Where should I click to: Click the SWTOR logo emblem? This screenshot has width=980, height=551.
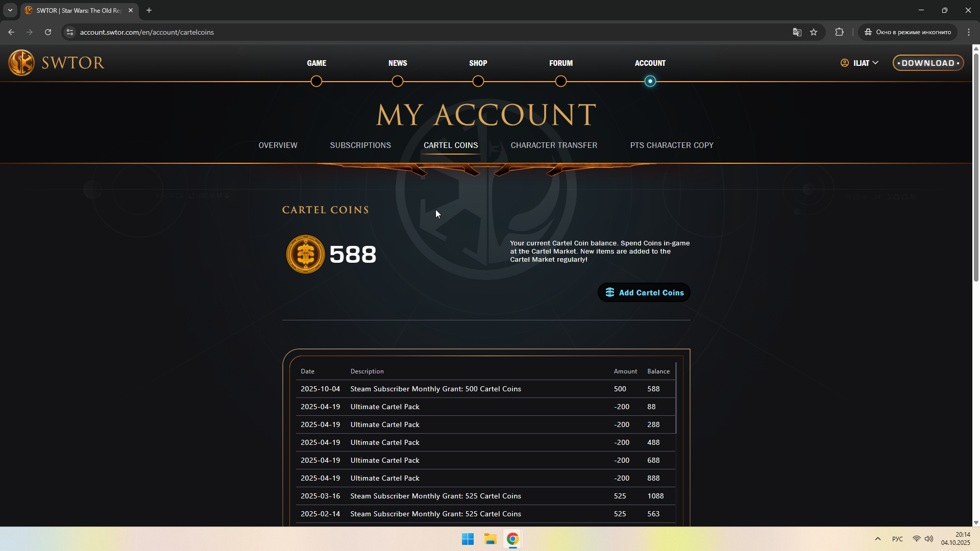pos(21,63)
